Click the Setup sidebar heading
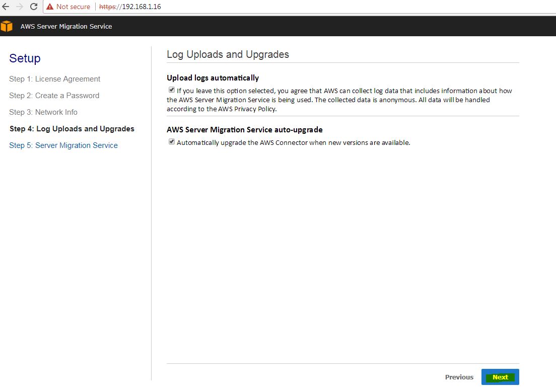 (25, 58)
